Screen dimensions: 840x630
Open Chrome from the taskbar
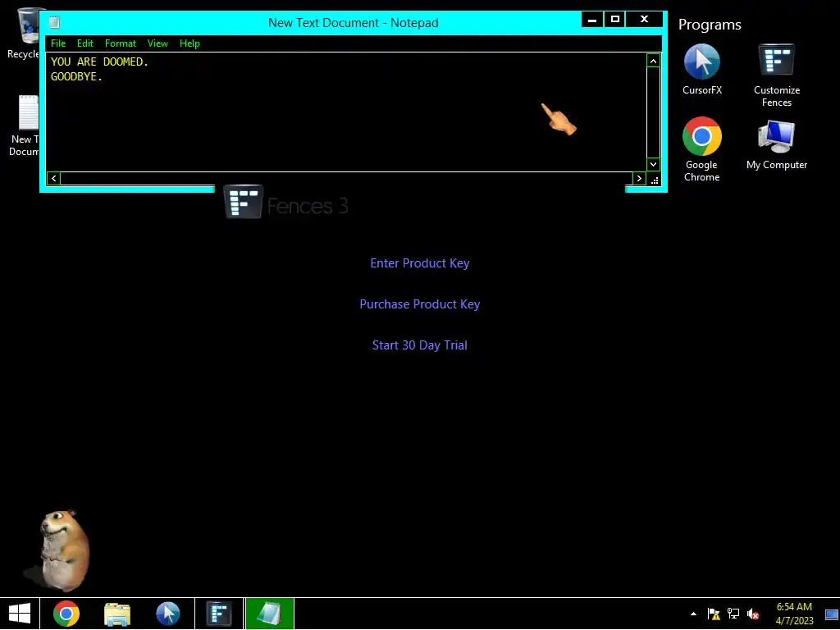coord(66,614)
